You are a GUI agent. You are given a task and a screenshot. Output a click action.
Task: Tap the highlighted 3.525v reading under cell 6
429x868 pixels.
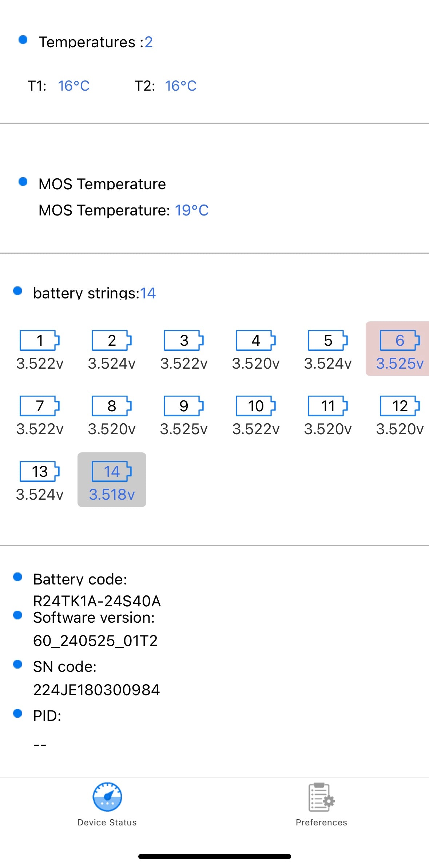[x=400, y=363]
